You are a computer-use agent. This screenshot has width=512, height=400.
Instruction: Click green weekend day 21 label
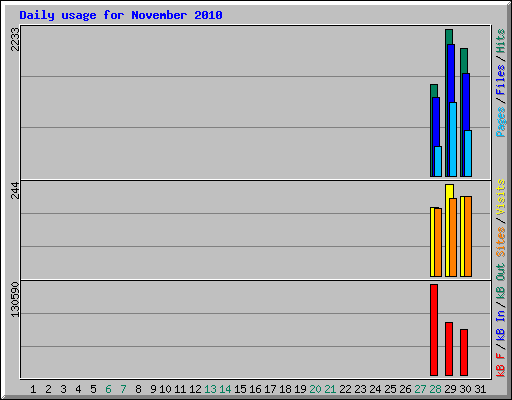coord(330,389)
